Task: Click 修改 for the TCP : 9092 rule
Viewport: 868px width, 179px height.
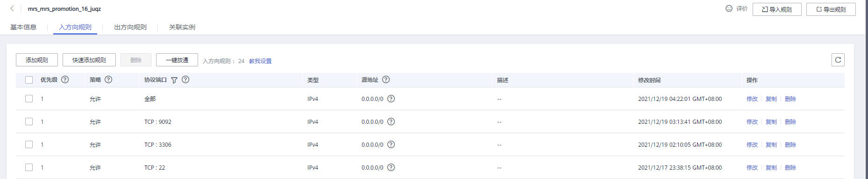Action: pyautogui.click(x=752, y=122)
